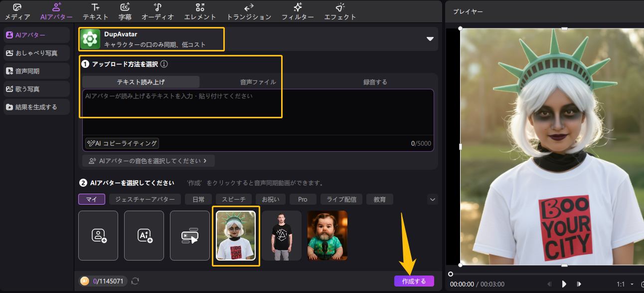Open the メディア media tab
This screenshot has width=644, height=293.
pos(17,11)
